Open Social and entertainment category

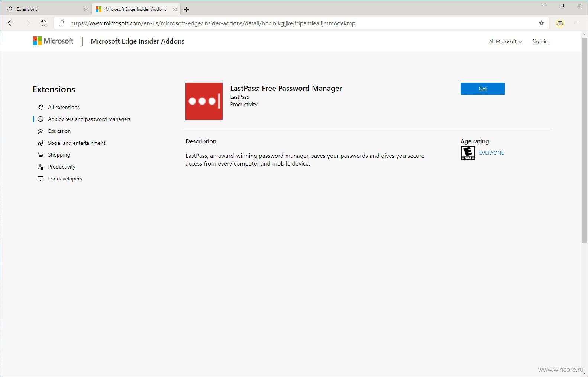77,143
